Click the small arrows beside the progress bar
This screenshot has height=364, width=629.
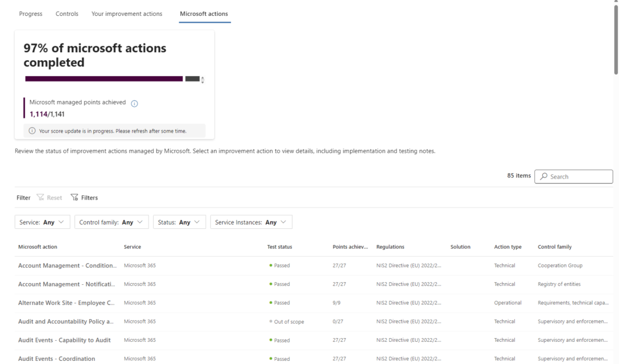[203, 80]
